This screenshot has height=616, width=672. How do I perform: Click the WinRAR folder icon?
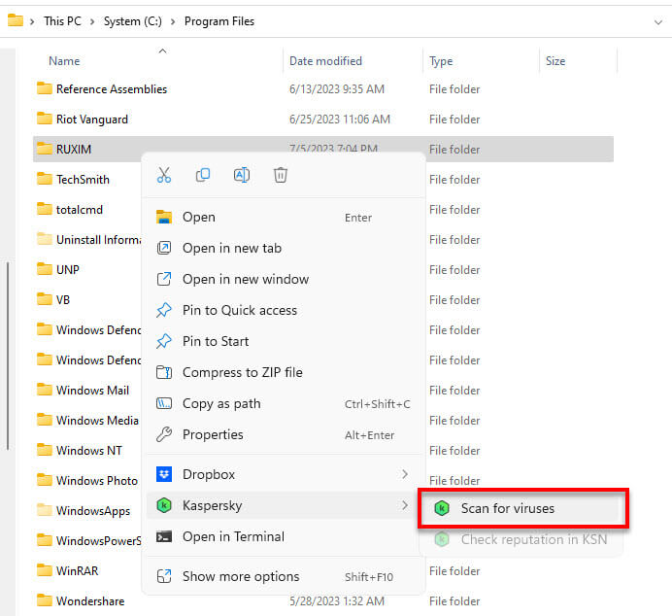point(44,570)
